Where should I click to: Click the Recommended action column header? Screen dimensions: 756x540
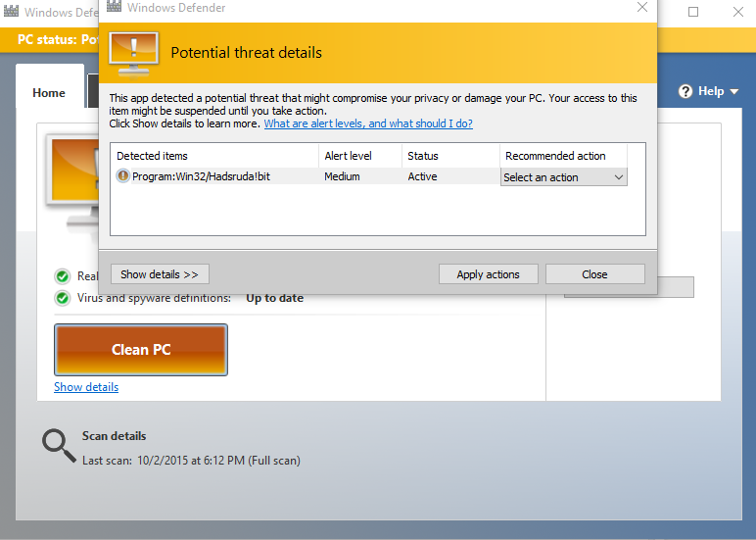[x=564, y=156]
